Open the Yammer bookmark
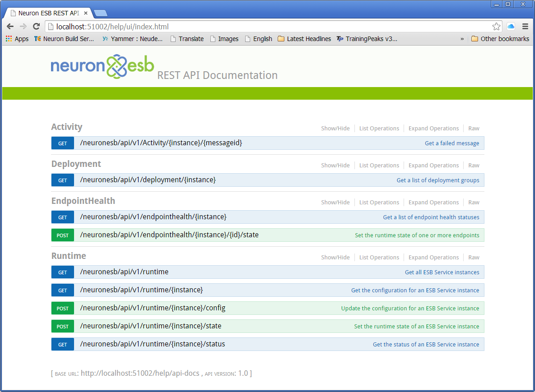 tap(132, 39)
